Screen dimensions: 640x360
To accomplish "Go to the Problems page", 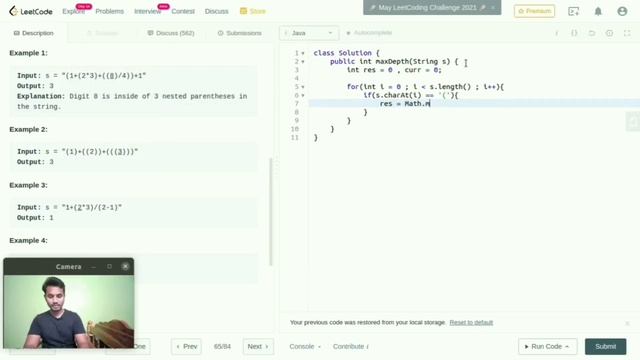I will point(109,11).
